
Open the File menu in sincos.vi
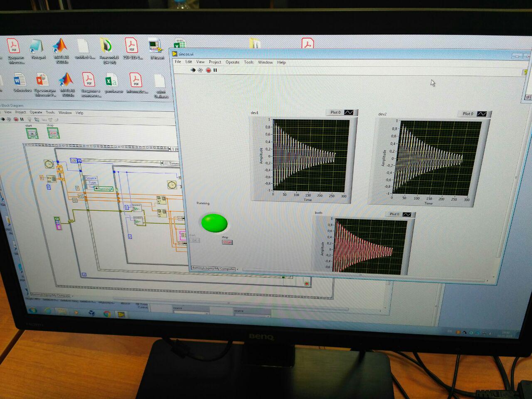point(178,62)
